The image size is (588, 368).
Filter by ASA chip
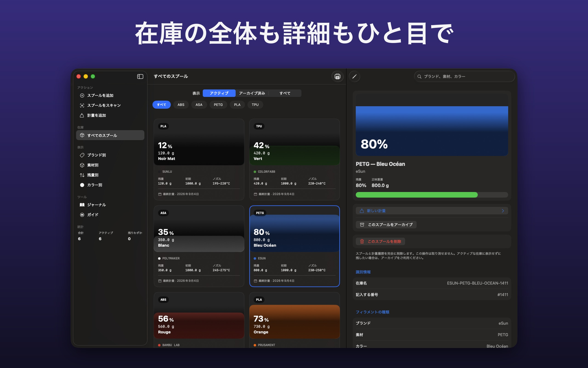click(x=199, y=105)
